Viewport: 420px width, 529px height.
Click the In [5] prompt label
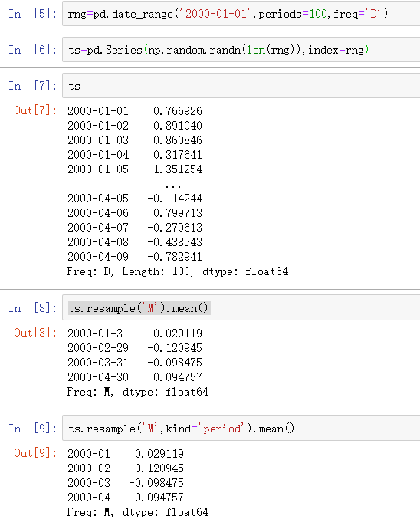click(x=32, y=14)
